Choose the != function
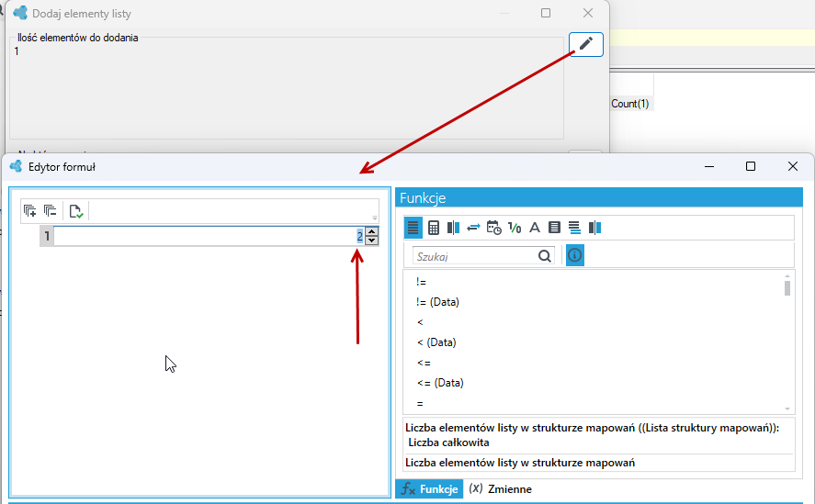 point(421,282)
